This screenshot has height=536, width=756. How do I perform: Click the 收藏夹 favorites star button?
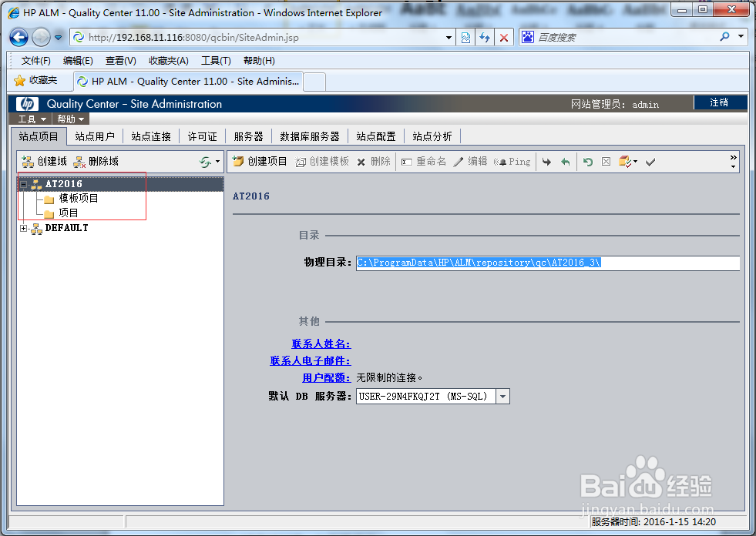click(35, 81)
